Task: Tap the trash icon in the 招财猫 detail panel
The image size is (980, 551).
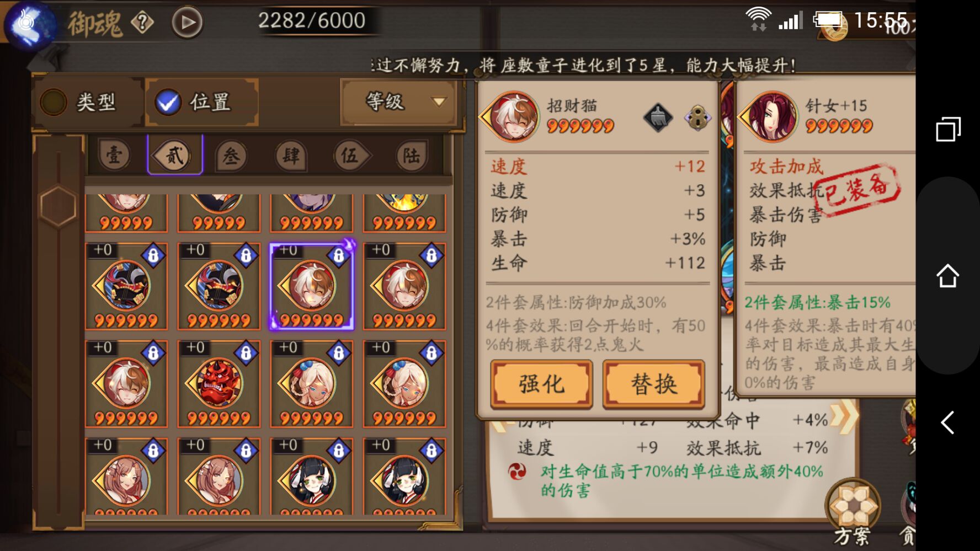Action: [x=658, y=117]
